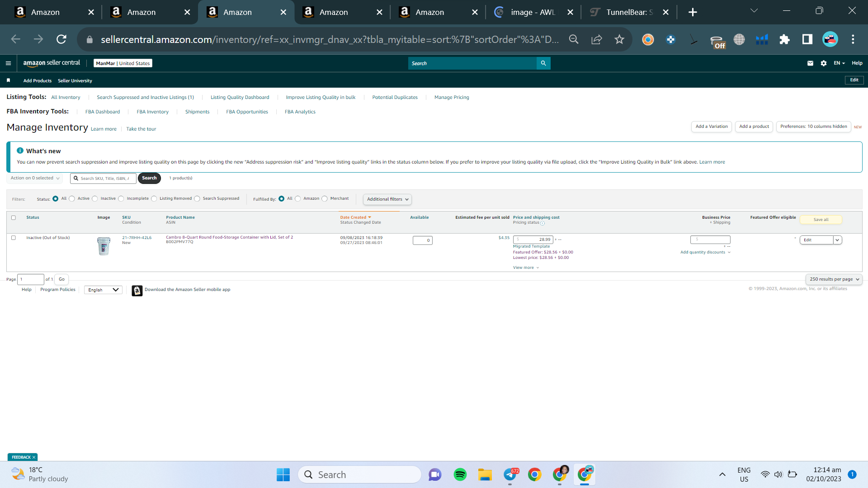Open FBA Dashboard
This screenshot has width=868, height=488.
(x=103, y=112)
